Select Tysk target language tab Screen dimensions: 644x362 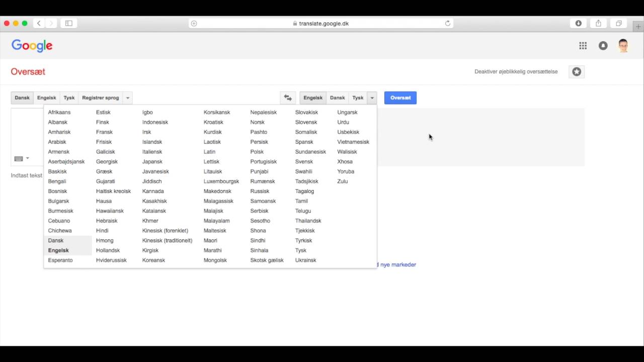tap(358, 98)
